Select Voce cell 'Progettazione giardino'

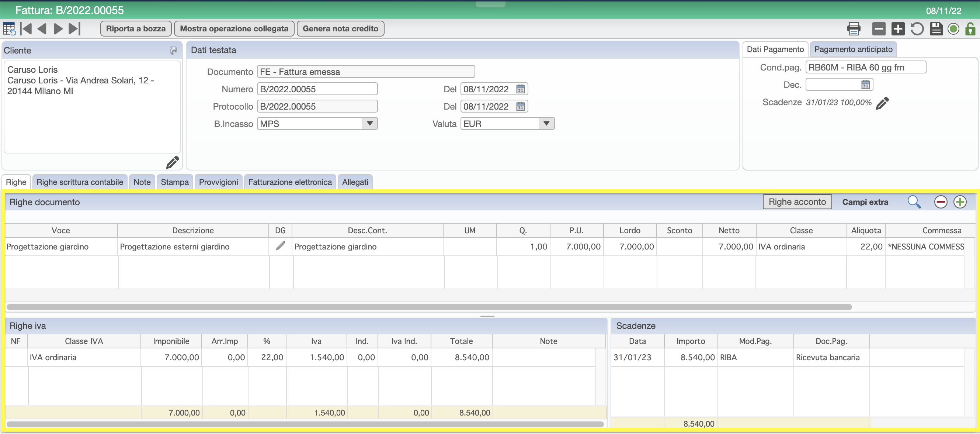click(x=61, y=247)
